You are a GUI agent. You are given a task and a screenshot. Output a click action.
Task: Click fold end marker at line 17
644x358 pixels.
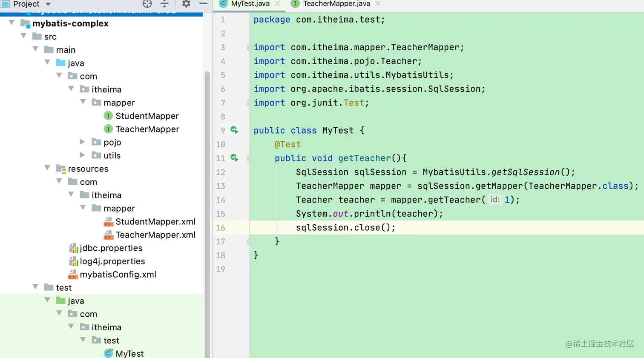click(x=250, y=241)
